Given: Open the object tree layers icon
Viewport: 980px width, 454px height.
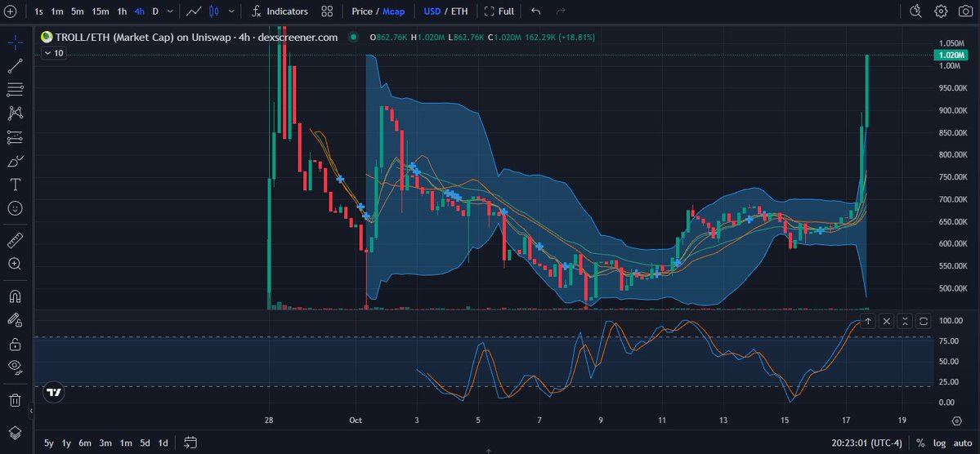Looking at the screenshot, I should coord(15,433).
